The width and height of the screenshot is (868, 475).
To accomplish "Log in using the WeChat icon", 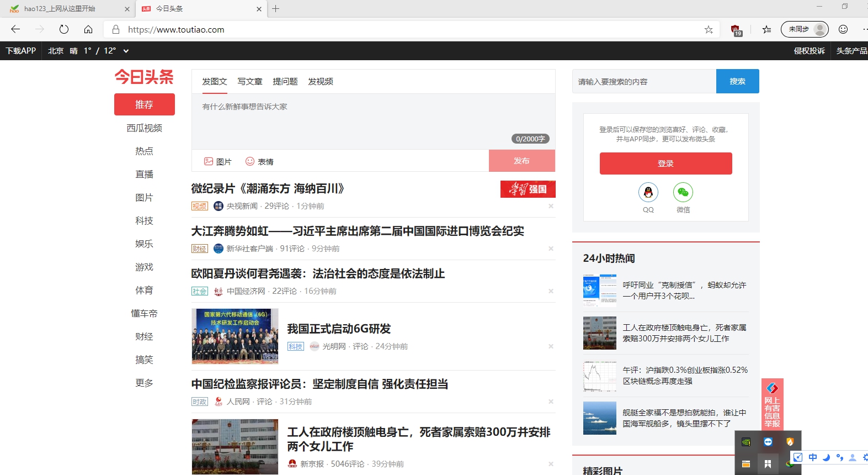I will [x=683, y=192].
